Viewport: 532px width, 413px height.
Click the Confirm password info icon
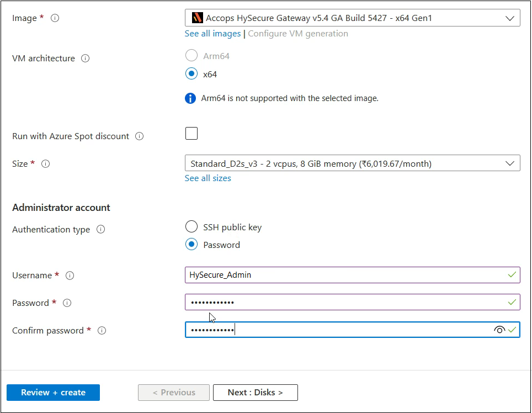[x=102, y=331]
